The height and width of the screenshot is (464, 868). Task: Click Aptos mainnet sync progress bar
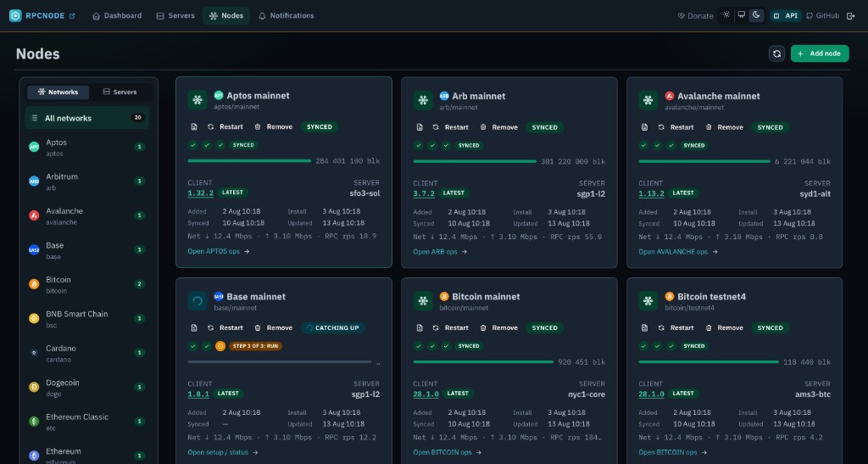point(249,161)
